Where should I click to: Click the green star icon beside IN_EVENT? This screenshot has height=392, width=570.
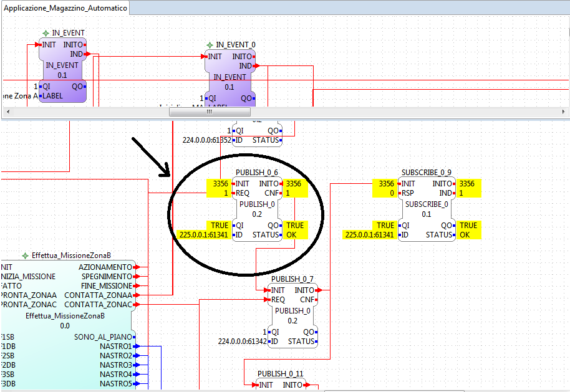46,34
